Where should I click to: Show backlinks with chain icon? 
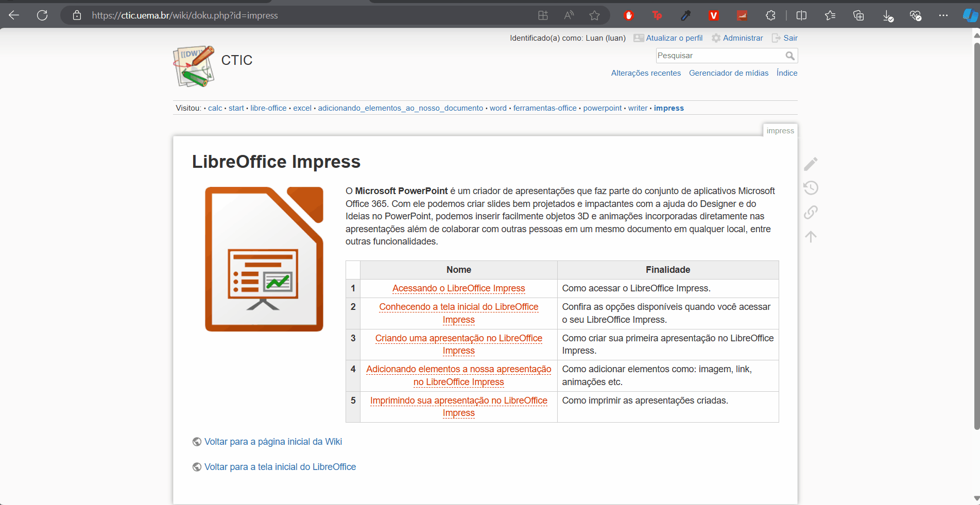(x=811, y=212)
